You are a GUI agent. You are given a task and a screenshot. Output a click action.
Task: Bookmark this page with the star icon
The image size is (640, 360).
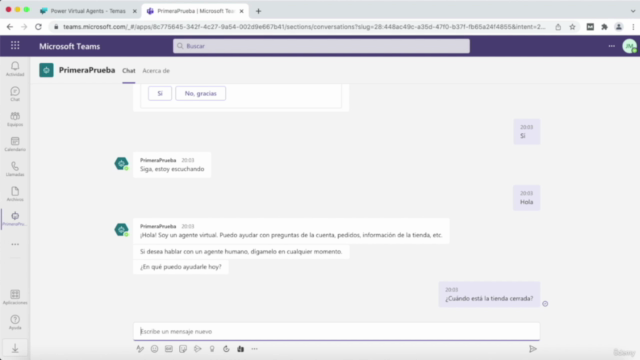(572, 27)
